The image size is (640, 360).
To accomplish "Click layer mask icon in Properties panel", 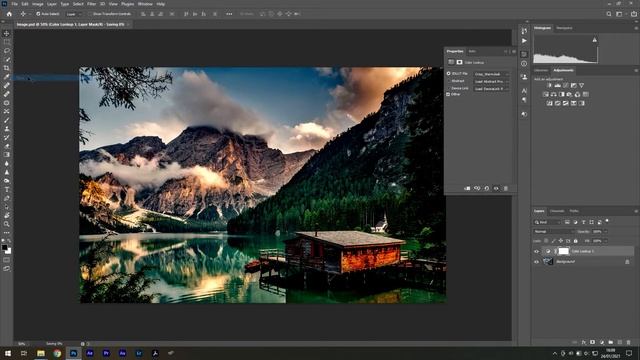I will 459,62.
